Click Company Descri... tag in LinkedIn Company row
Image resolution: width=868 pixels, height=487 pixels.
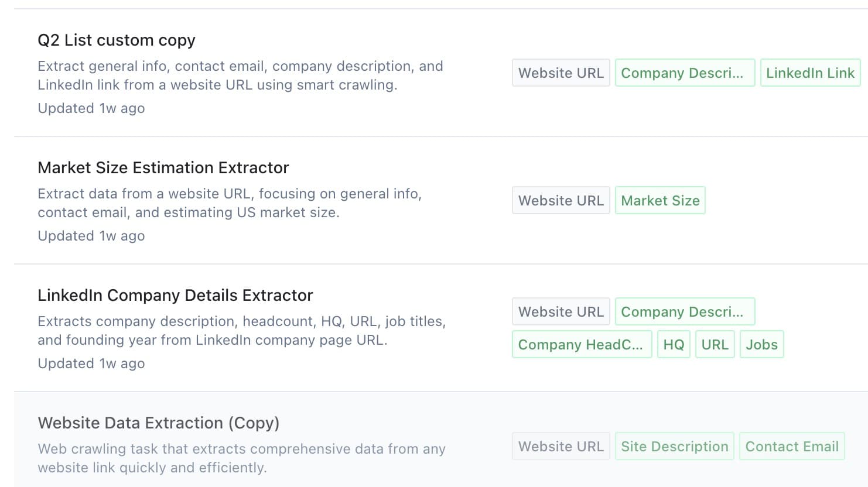pos(684,311)
